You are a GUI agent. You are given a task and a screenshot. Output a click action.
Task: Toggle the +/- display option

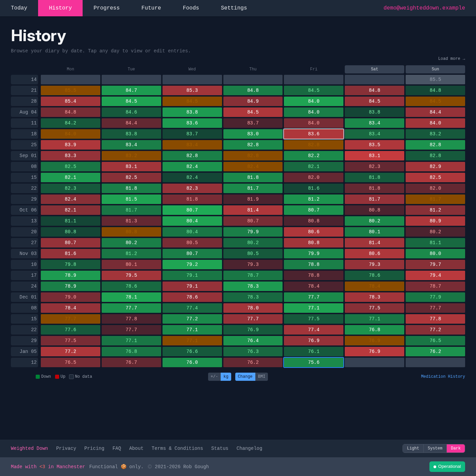[214, 376]
